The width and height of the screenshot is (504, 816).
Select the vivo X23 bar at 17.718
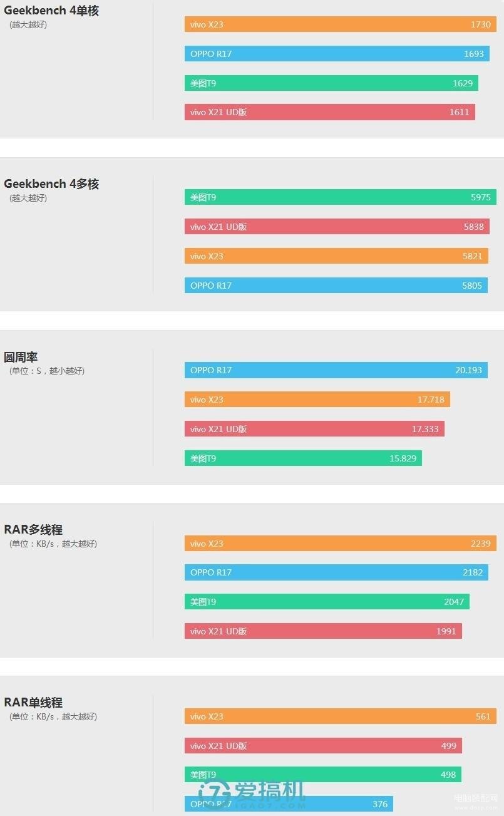[x=317, y=400]
